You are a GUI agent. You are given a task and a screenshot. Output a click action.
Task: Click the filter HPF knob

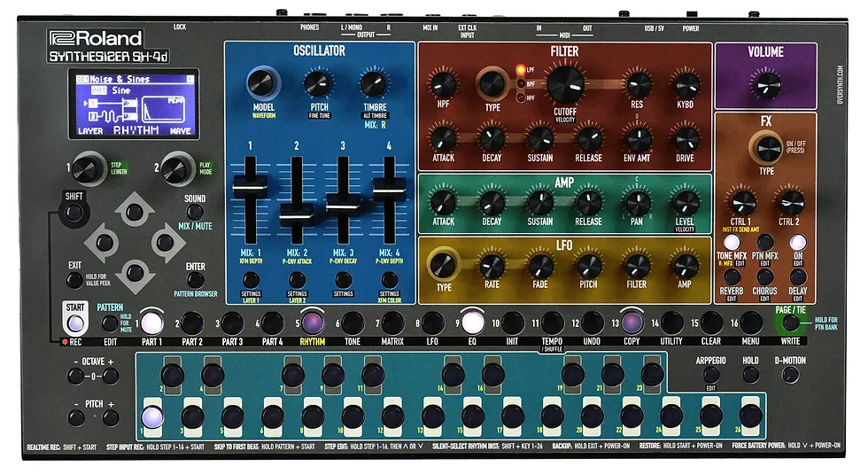[444, 84]
